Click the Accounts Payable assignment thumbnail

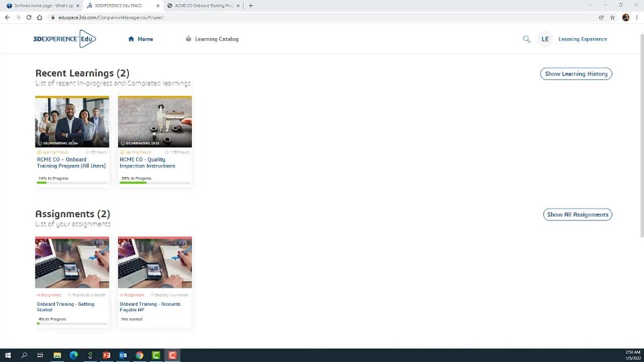tap(155, 263)
